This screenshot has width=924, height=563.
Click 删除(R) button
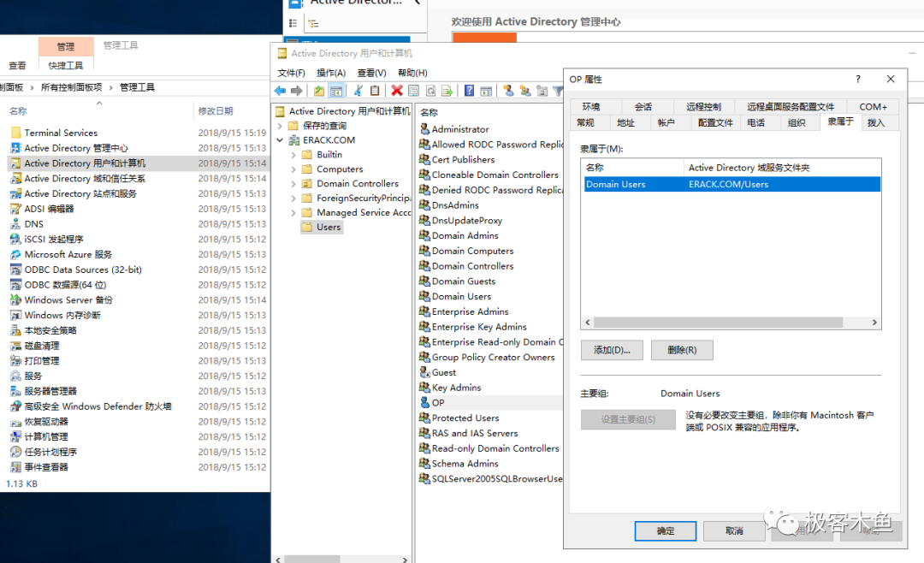click(x=682, y=350)
